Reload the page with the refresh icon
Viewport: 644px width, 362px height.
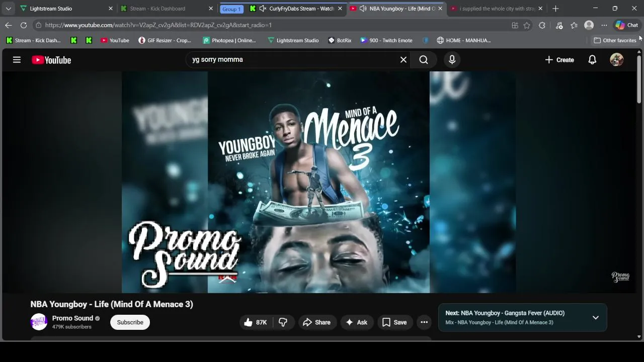pos(24,25)
